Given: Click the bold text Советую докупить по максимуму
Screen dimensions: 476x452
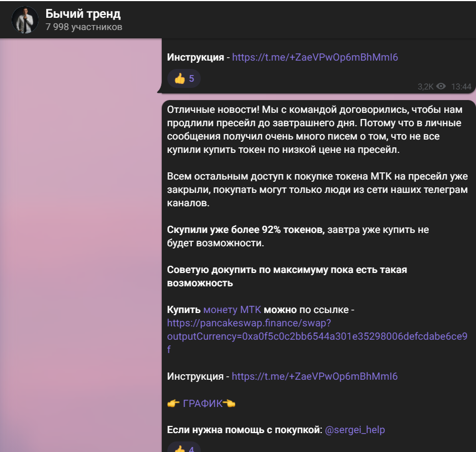Looking at the screenshot, I should pyautogui.click(x=247, y=270).
